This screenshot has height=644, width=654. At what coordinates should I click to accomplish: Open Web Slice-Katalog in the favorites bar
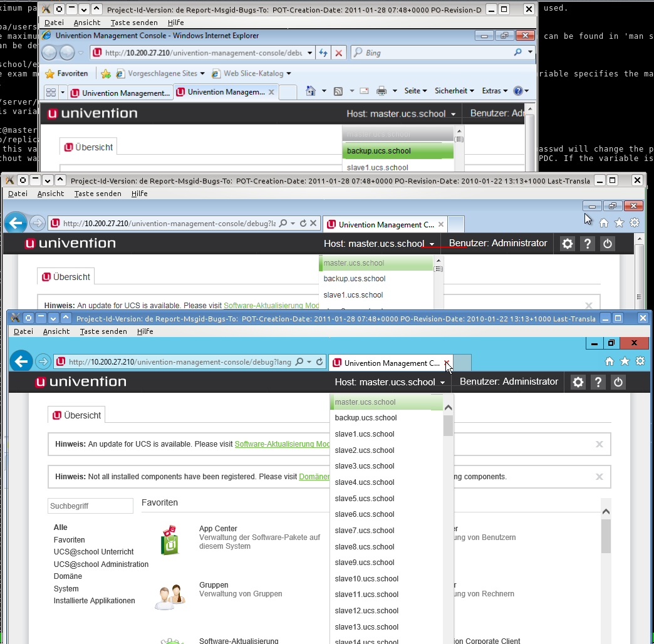252,74
